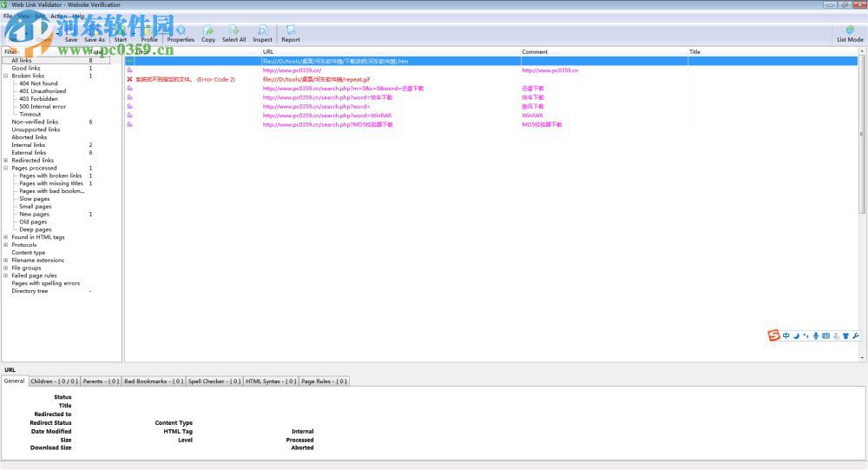This screenshot has height=470, width=868.
Task: Switch to the Spell Checker tab
Action: coord(214,381)
